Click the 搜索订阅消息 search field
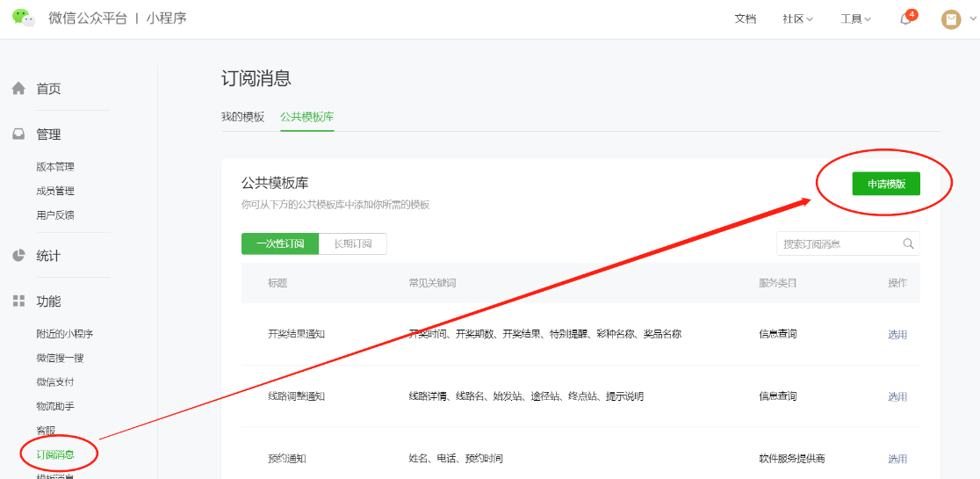This screenshot has height=479, width=980. pos(837,244)
